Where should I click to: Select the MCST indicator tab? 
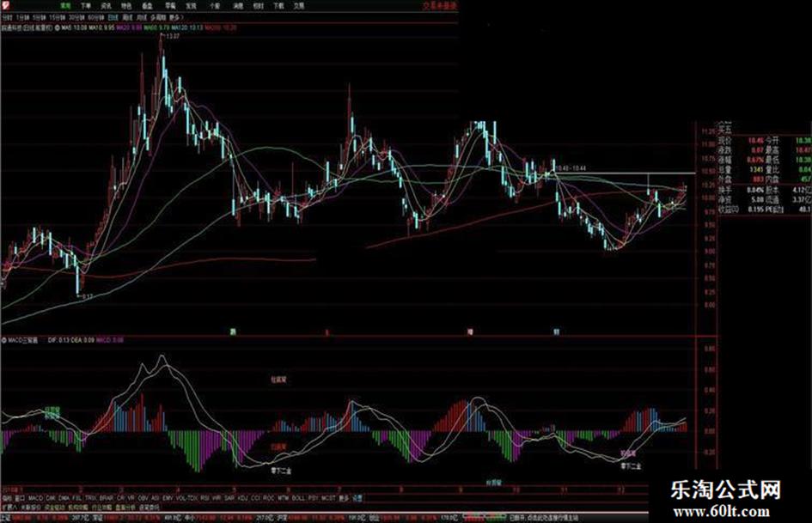(328, 498)
